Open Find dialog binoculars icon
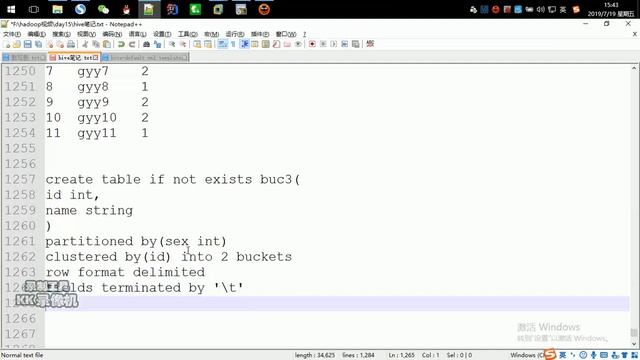 [x=146, y=44]
